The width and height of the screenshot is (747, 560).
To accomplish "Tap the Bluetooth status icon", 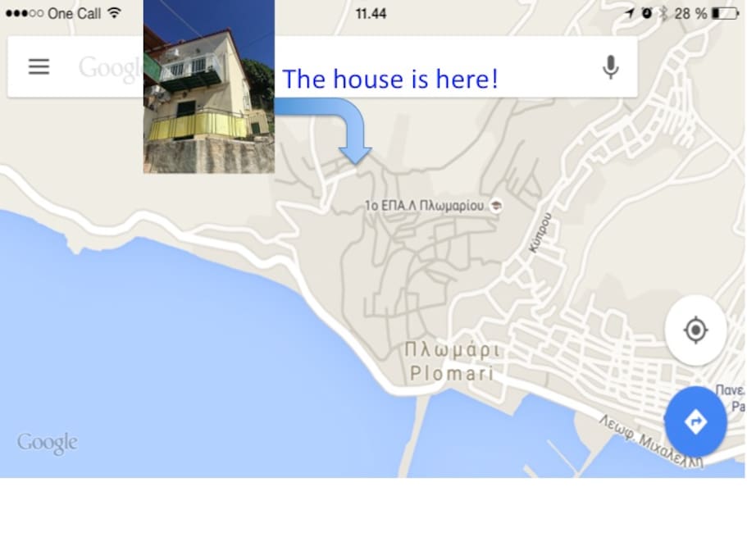I will point(663,13).
